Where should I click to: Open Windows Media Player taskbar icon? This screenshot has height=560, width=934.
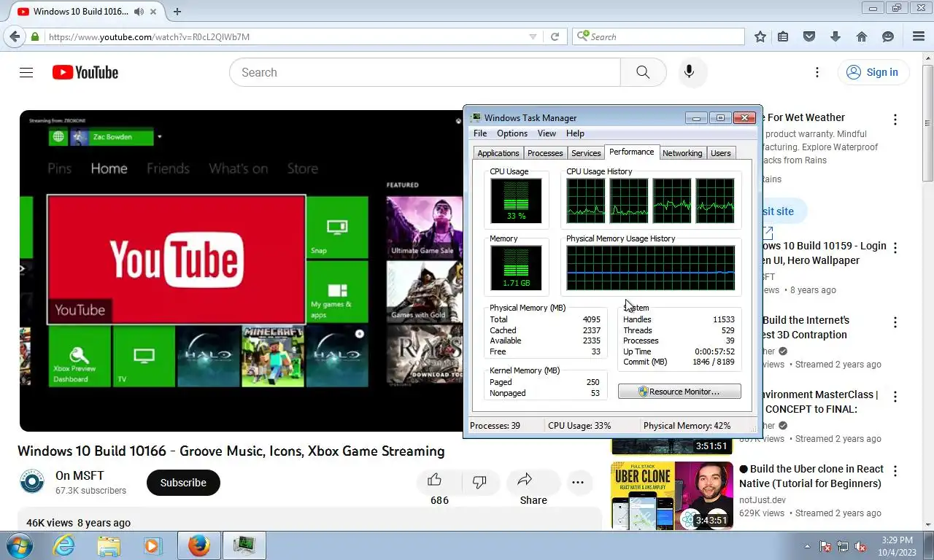pos(153,545)
